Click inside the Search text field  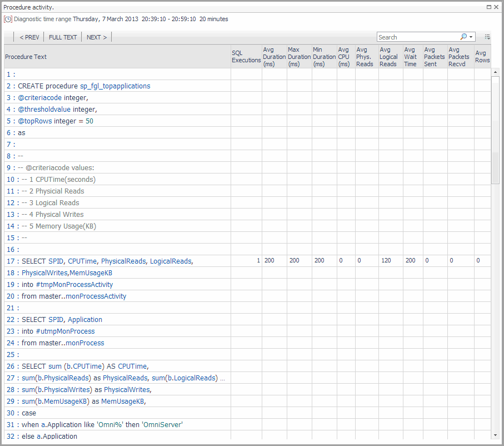pos(417,37)
